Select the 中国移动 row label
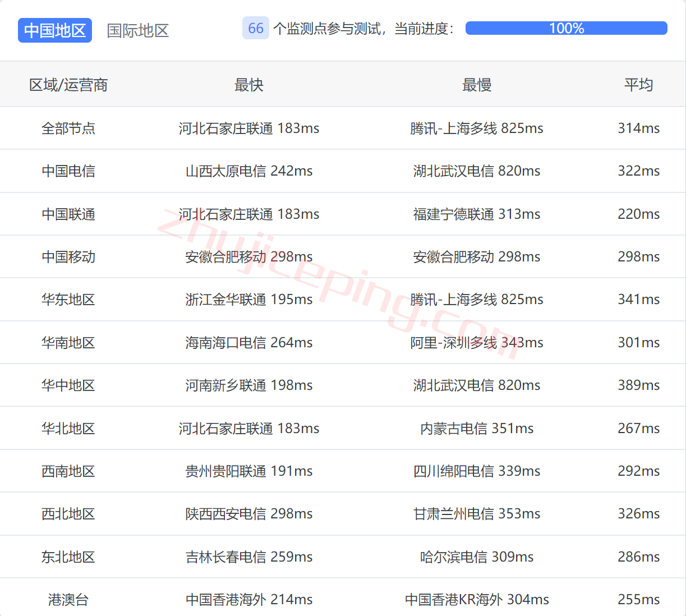This screenshot has width=686, height=616. click(x=68, y=256)
